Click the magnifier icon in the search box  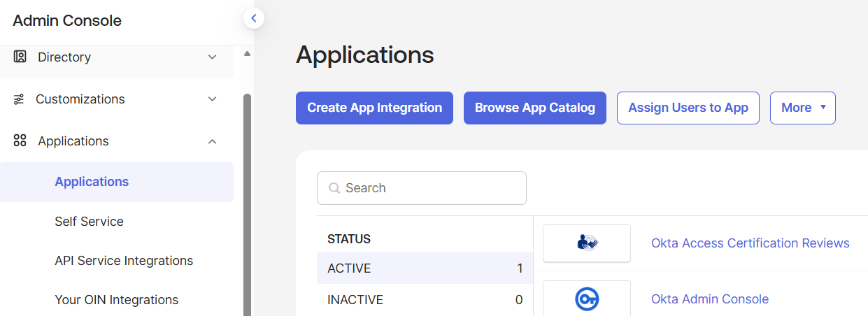pos(334,188)
